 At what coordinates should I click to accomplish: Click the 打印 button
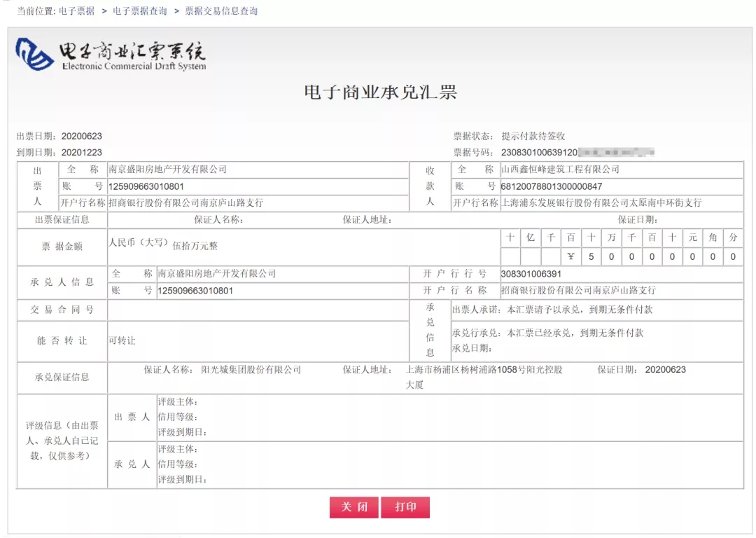click(x=405, y=507)
